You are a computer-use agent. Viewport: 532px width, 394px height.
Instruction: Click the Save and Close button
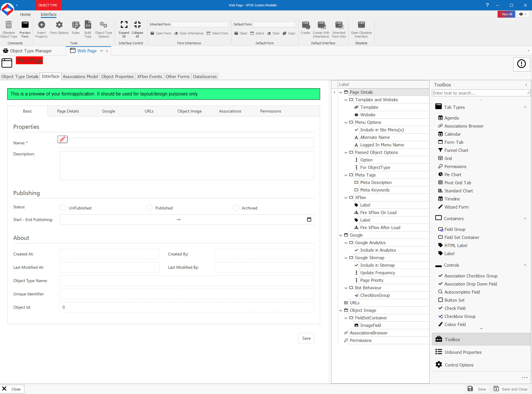511,389
